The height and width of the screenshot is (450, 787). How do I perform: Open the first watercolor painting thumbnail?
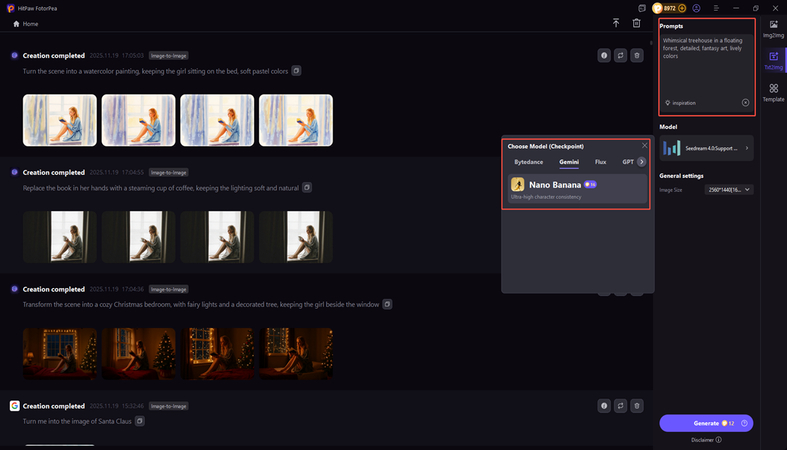[x=60, y=120]
